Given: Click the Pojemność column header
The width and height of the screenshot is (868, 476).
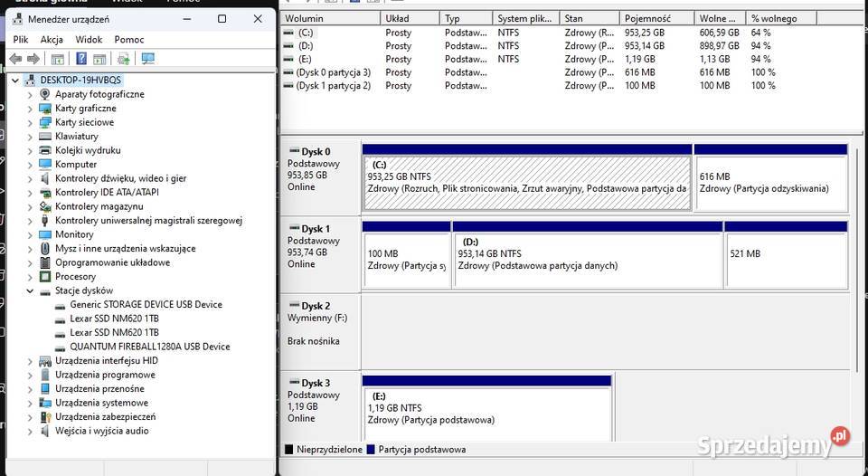Looking at the screenshot, I should point(646,18).
